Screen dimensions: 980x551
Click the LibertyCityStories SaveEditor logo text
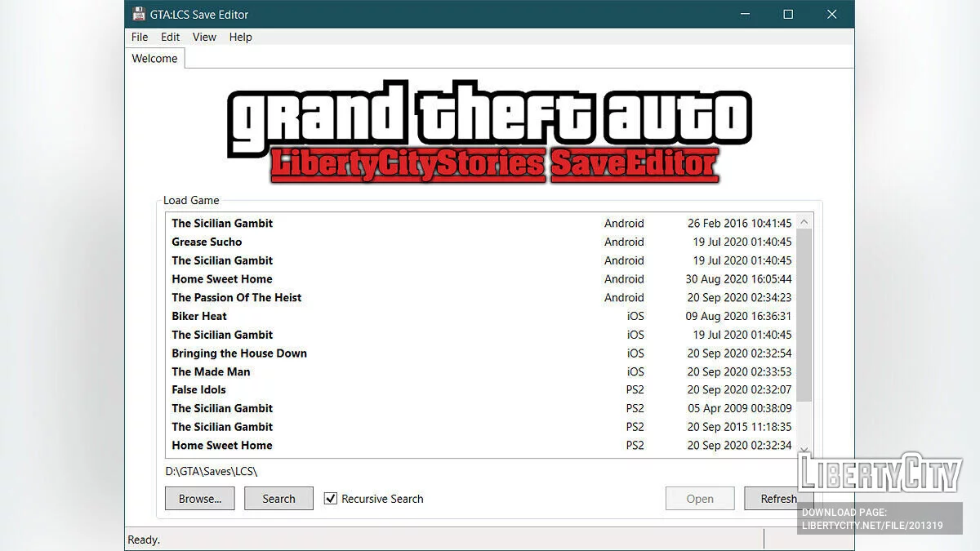(x=490, y=163)
